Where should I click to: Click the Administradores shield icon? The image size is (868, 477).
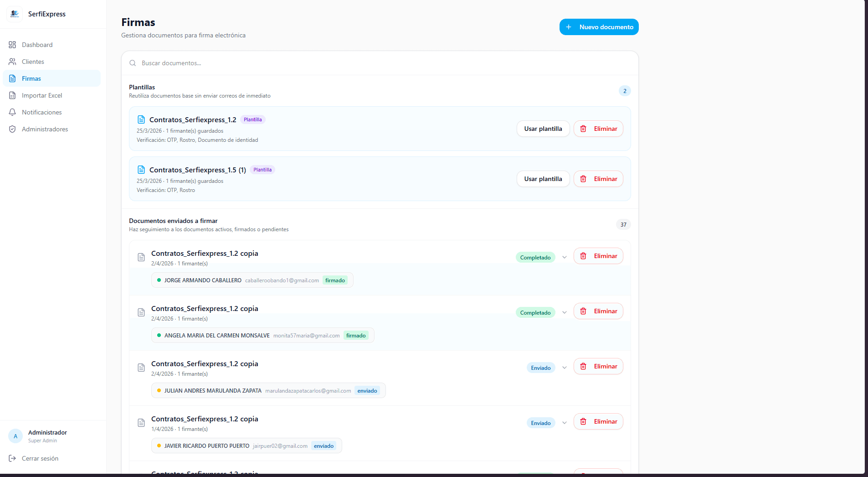click(12, 129)
